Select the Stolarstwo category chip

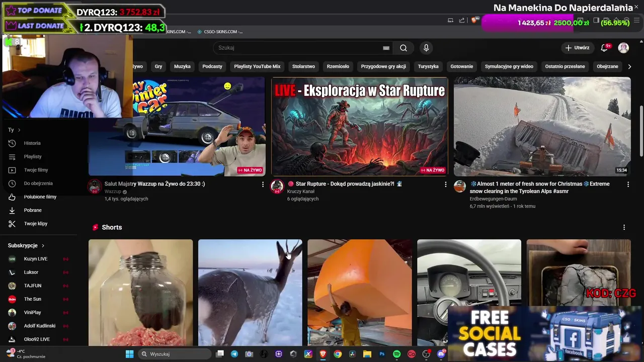tap(303, 66)
